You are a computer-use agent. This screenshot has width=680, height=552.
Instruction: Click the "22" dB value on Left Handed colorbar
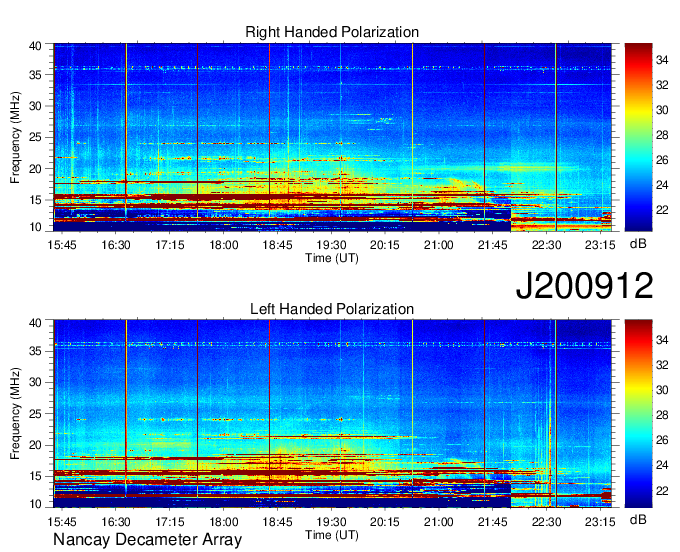(662, 490)
